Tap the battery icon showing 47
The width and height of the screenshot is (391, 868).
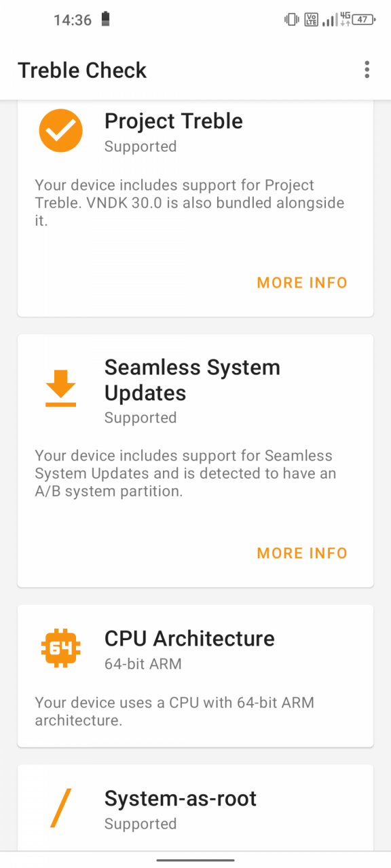363,20
